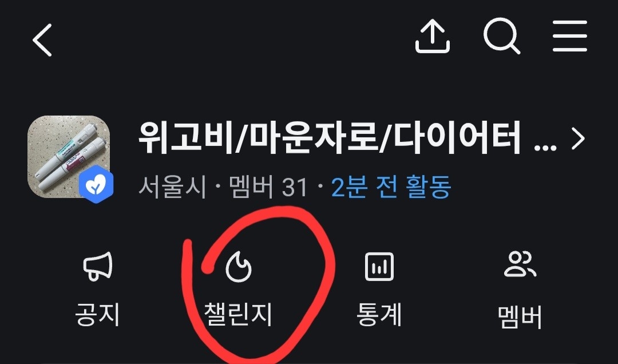Tap the 서울시 location text
618x364 pixels.
pyautogui.click(x=172, y=187)
